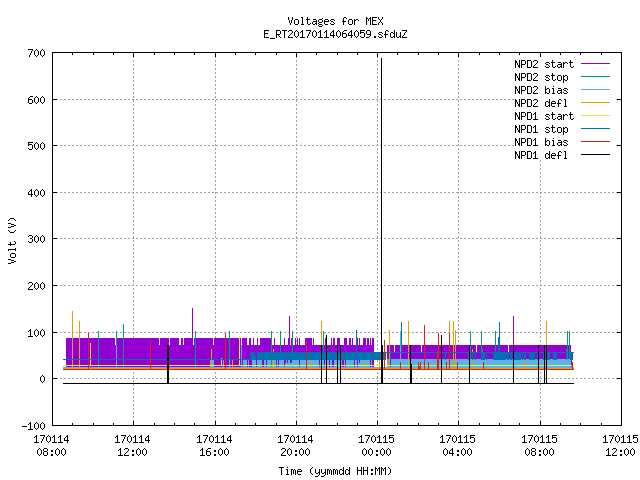This screenshot has width=640, height=480.
Task: Click the 170115 12:00 x-axis label
Action: [620, 446]
